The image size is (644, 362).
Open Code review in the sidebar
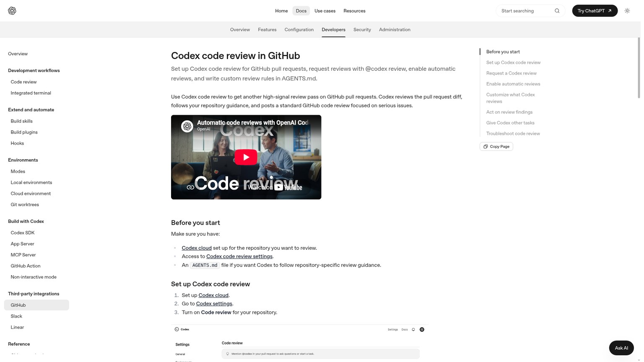point(23,82)
